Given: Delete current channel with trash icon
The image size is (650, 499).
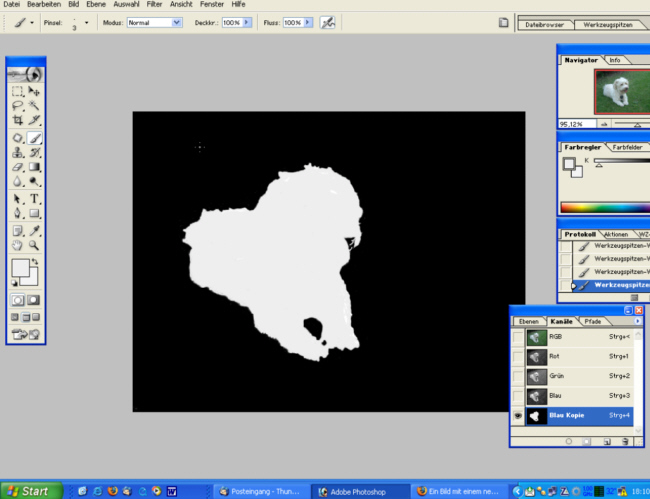Looking at the screenshot, I should (624, 440).
